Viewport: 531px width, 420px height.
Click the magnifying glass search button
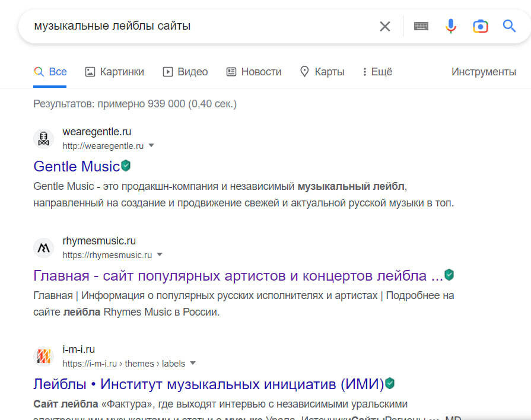click(x=509, y=26)
